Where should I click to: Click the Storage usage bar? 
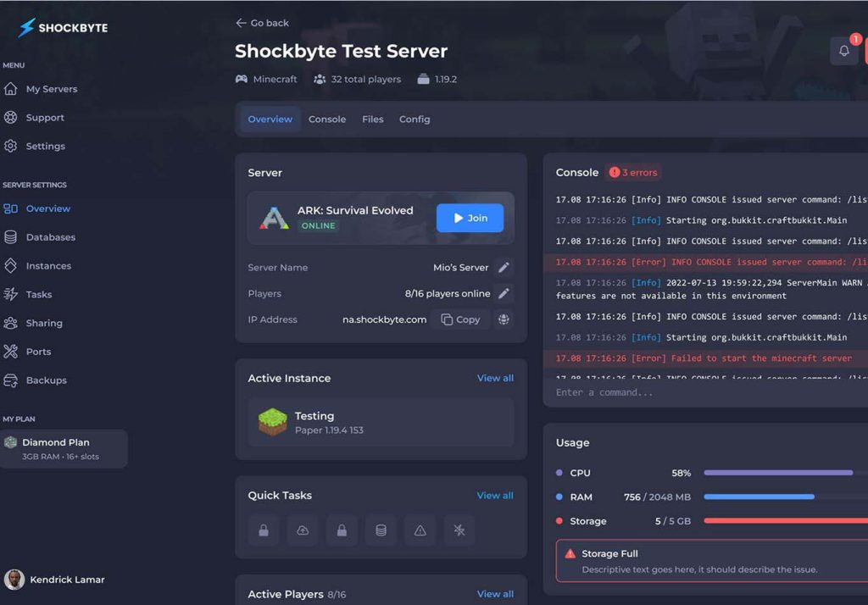tap(786, 521)
